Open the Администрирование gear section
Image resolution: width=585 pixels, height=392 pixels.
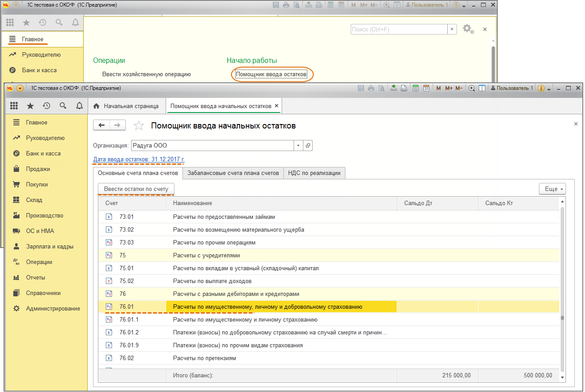(53, 308)
